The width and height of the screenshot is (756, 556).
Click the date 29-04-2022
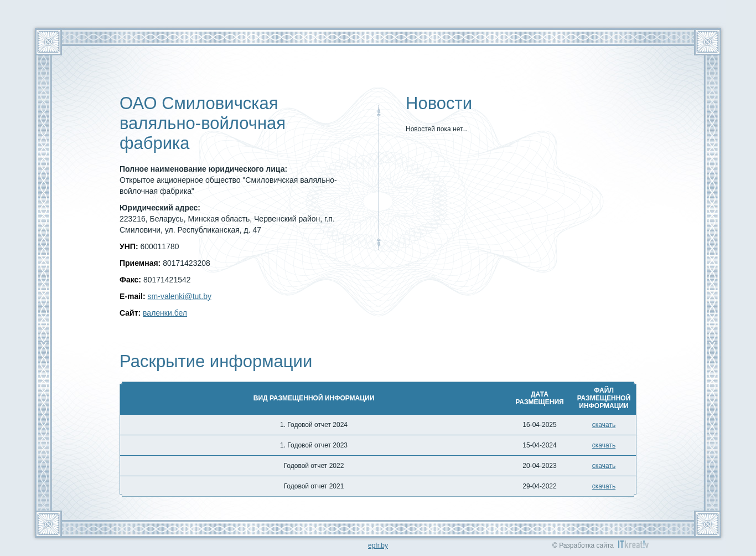coord(540,486)
